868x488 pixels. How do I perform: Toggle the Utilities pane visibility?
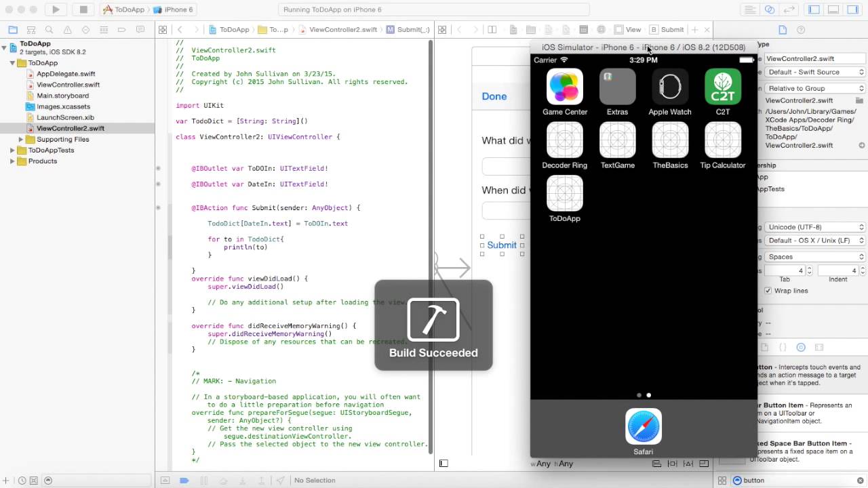pos(852,9)
